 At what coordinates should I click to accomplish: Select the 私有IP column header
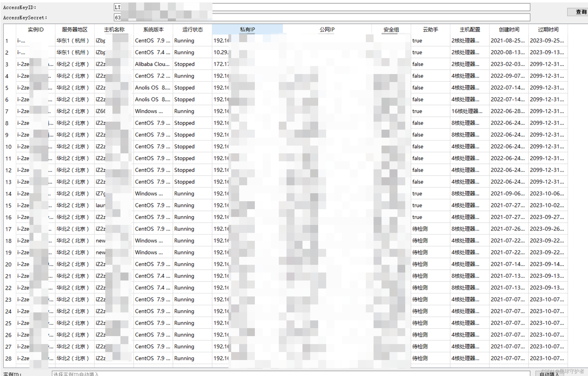point(247,29)
